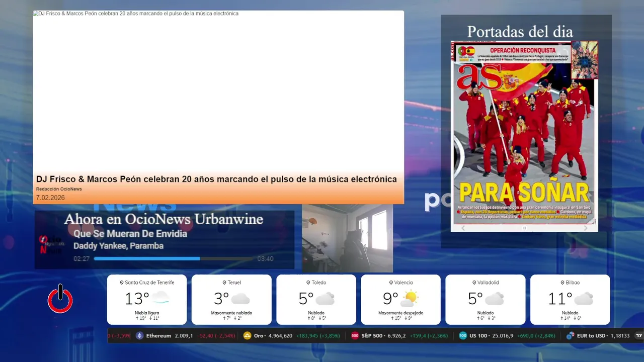Click the OPERACIÓN RECONQUISTA cover header

point(523,50)
